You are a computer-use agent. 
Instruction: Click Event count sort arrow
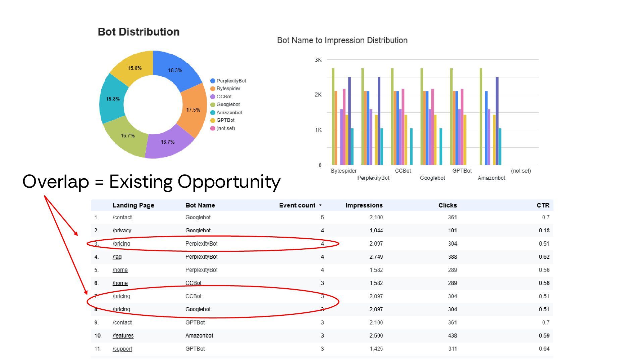coord(320,205)
